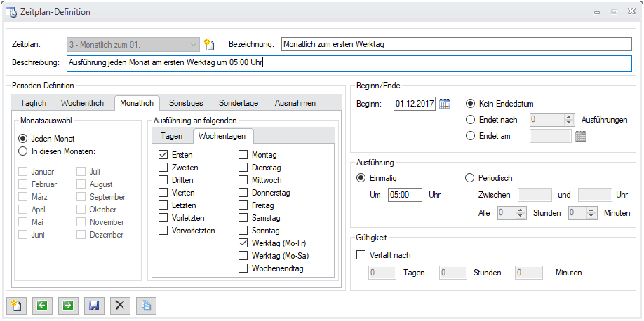Delete schedule using the X icon
The height and width of the screenshot is (321, 644).
120,305
